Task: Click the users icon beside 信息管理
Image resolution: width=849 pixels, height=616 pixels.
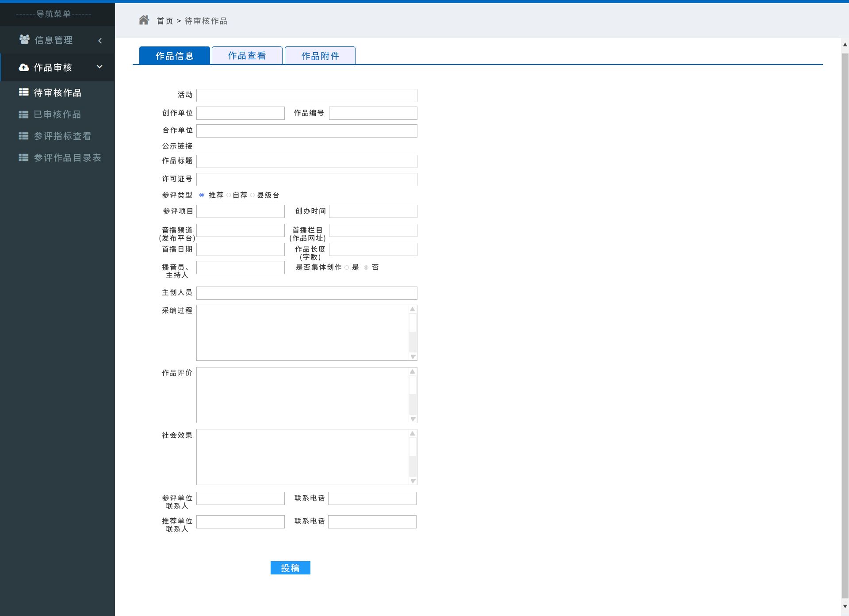Action: click(x=24, y=40)
